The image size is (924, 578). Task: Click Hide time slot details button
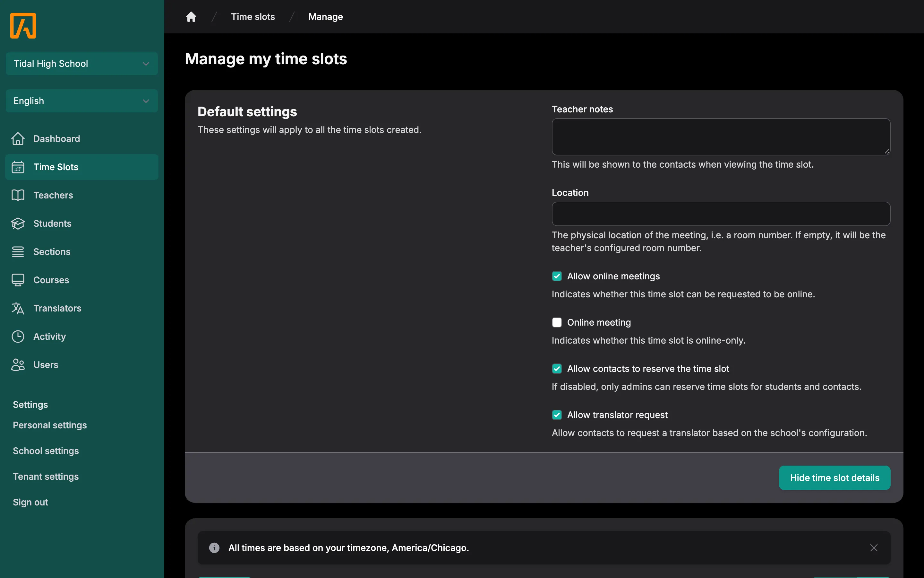point(834,478)
